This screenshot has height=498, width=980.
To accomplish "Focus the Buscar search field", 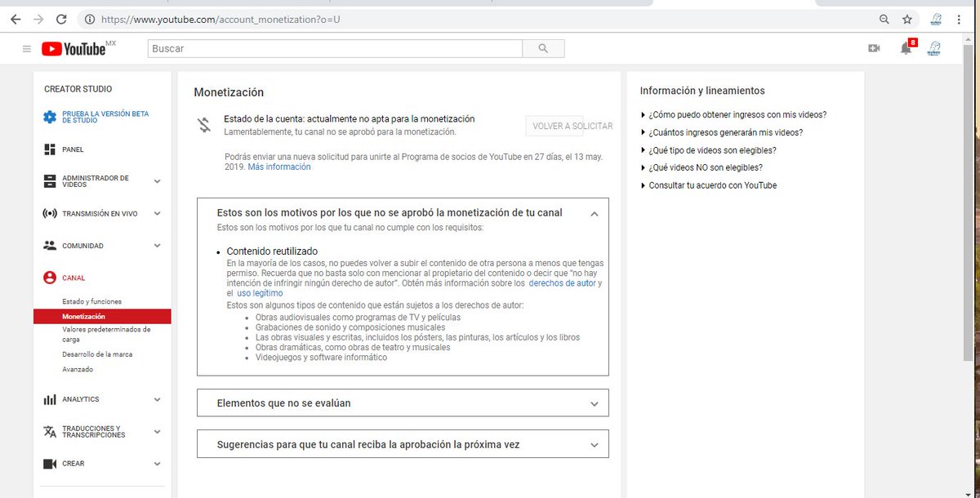I will tap(335, 49).
